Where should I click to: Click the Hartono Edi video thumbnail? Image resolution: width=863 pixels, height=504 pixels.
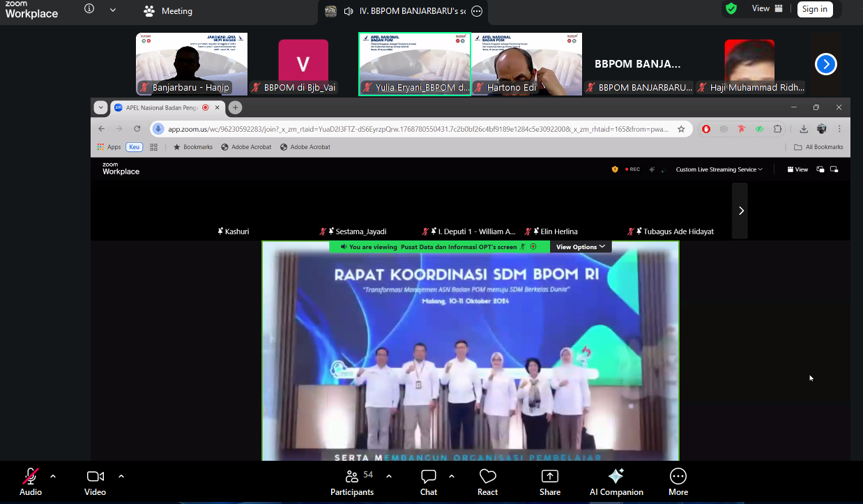[526, 64]
